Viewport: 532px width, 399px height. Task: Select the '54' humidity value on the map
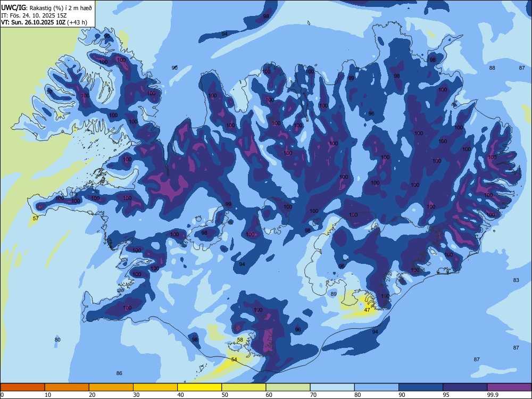pyautogui.click(x=234, y=359)
